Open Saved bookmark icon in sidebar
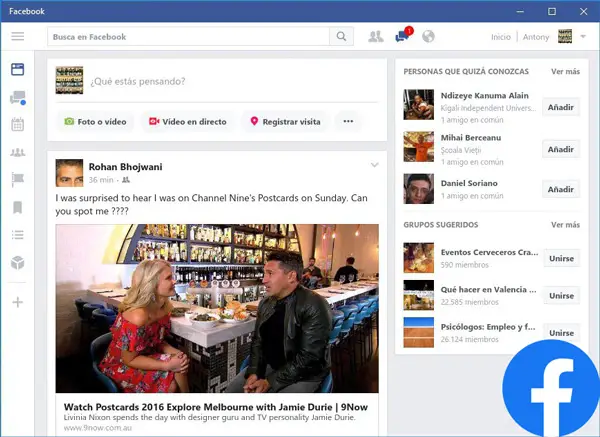The width and height of the screenshot is (600, 437). pyautogui.click(x=17, y=208)
